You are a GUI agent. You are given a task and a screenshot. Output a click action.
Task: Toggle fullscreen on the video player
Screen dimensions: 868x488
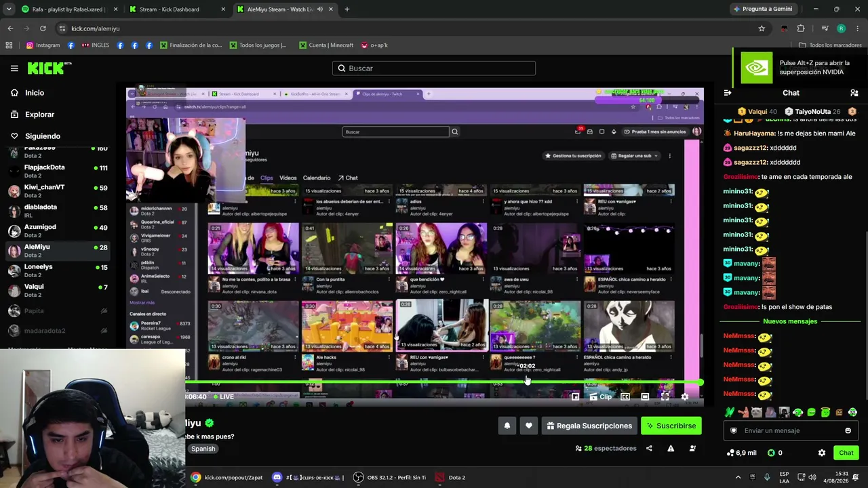pos(665,396)
